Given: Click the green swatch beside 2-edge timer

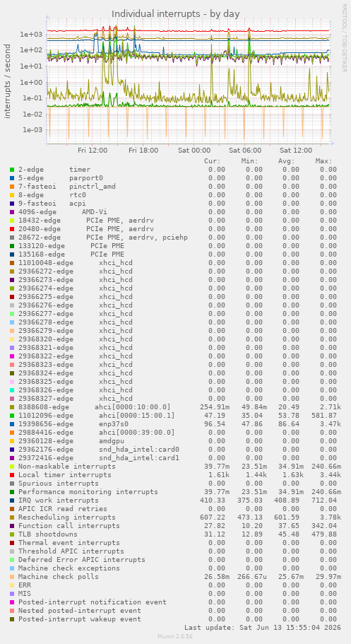Looking at the screenshot, I should (x=12, y=169).
